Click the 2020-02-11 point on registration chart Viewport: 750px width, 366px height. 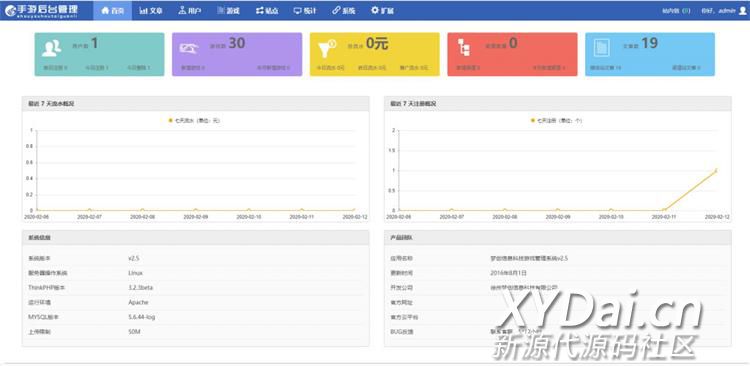(664, 210)
